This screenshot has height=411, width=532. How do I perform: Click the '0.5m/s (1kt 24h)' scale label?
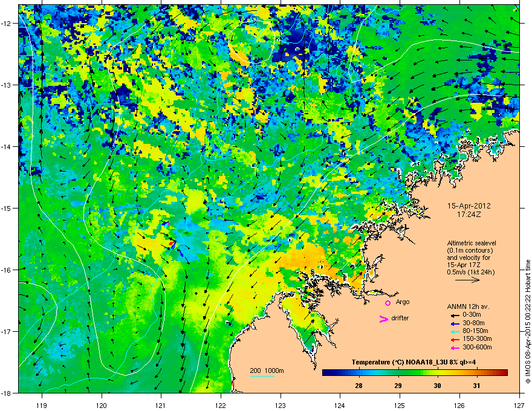pyautogui.click(x=470, y=272)
